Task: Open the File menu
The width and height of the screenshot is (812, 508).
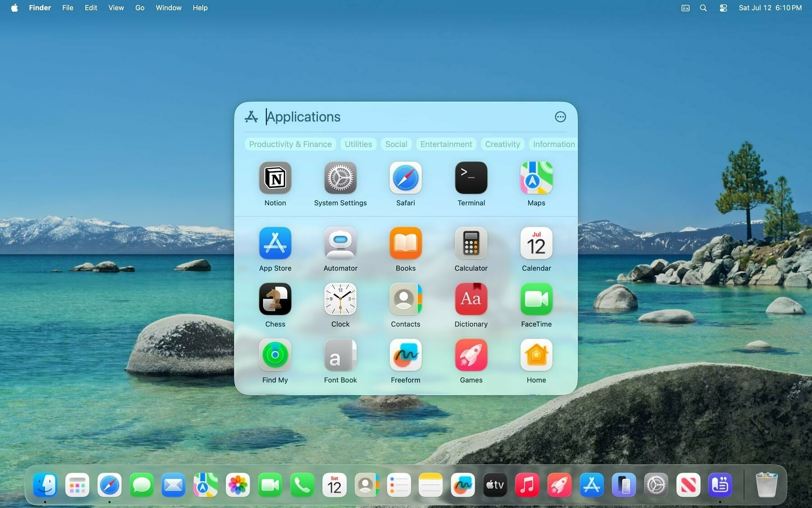Action: [x=68, y=8]
